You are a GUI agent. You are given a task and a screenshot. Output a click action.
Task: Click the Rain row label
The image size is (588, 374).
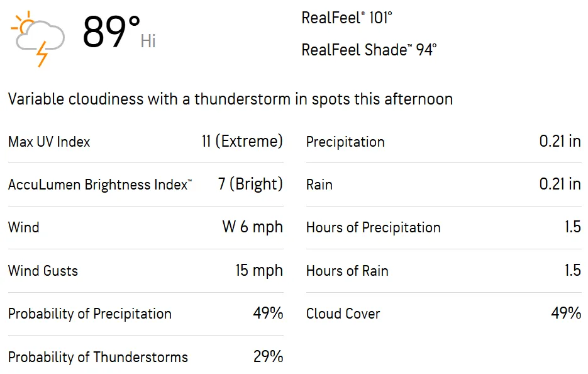click(319, 184)
